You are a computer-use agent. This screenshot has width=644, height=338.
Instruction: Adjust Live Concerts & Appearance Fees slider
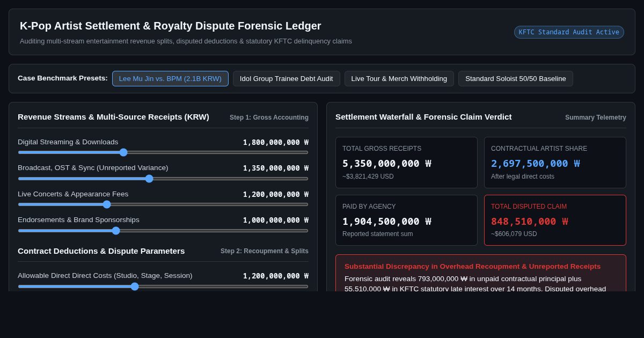[163, 204]
